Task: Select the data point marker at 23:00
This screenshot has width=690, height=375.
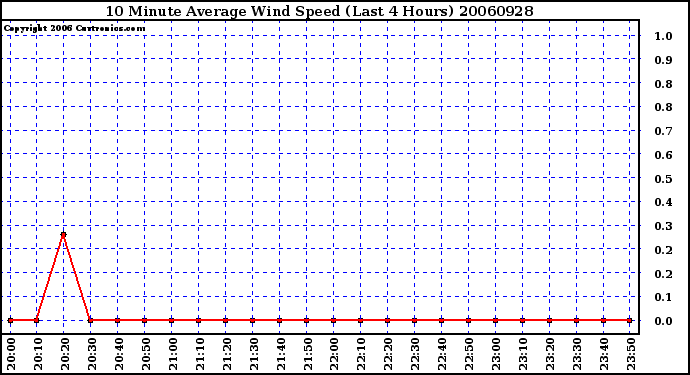Action: [x=495, y=320]
